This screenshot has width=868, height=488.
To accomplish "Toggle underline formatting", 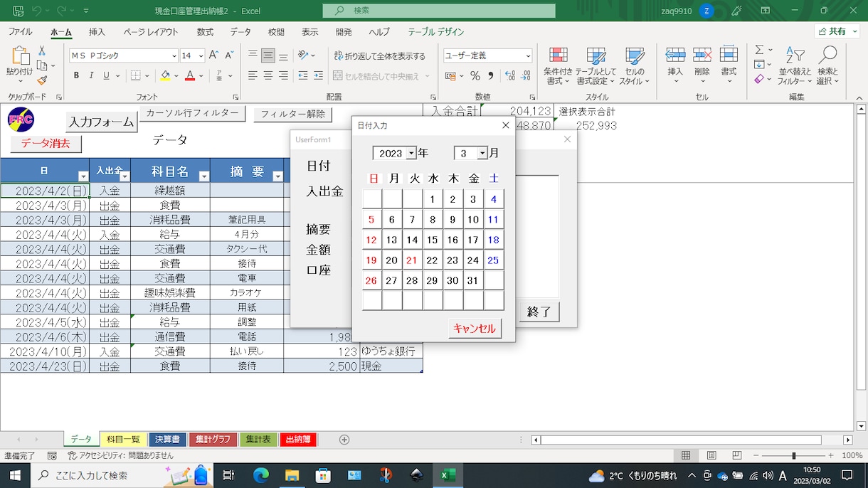I will tap(107, 75).
